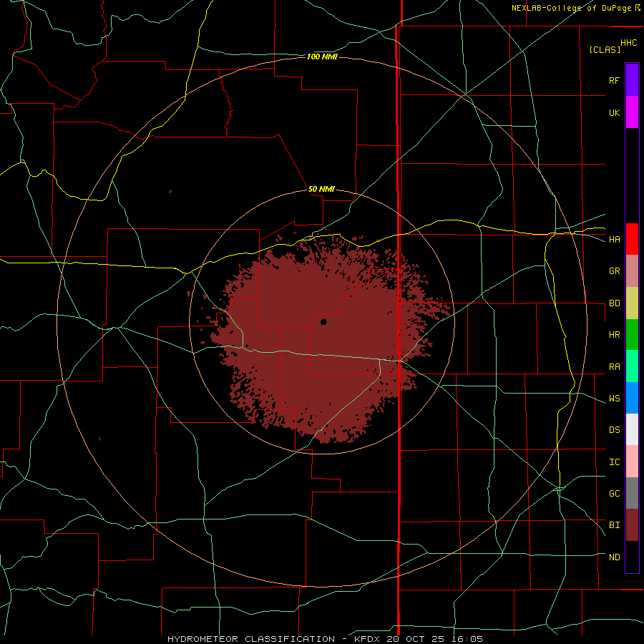Click the BD yellow legend color swatch
Screen dimensions: 644x644
tap(632, 303)
